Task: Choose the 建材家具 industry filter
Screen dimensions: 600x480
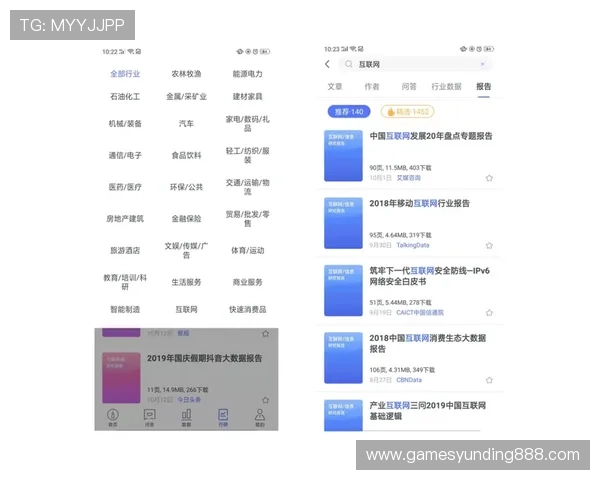Action: tap(248, 96)
